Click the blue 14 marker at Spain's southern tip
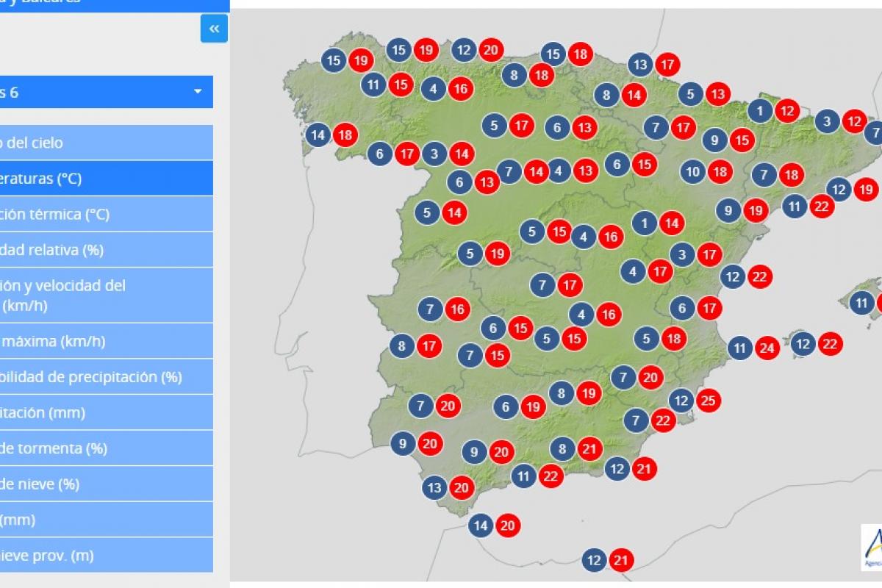 (481, 526)
